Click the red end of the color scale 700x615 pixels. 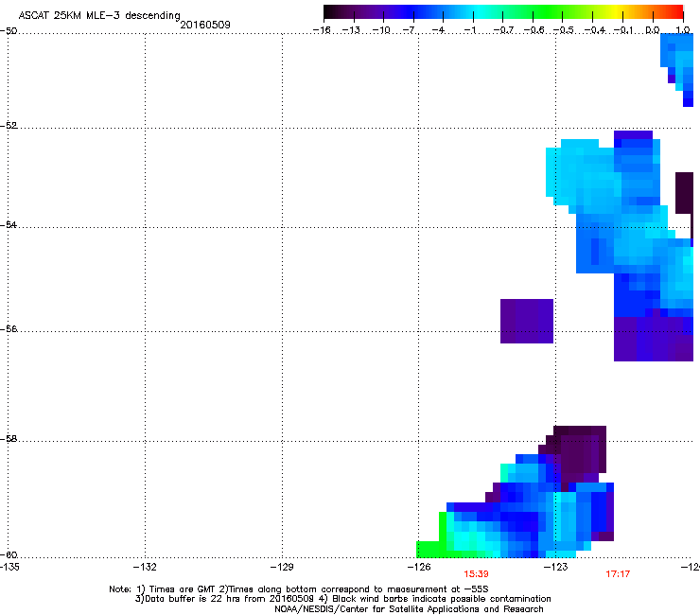point(676,12)
